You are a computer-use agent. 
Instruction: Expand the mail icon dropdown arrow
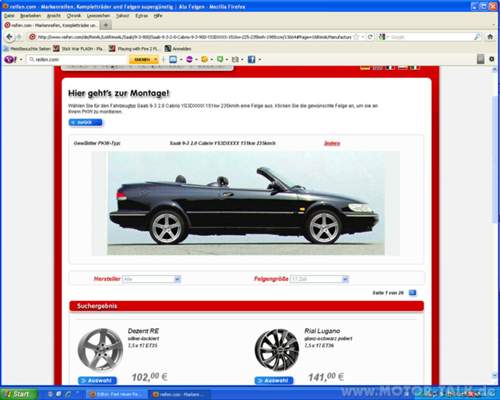tap(242, 60)
